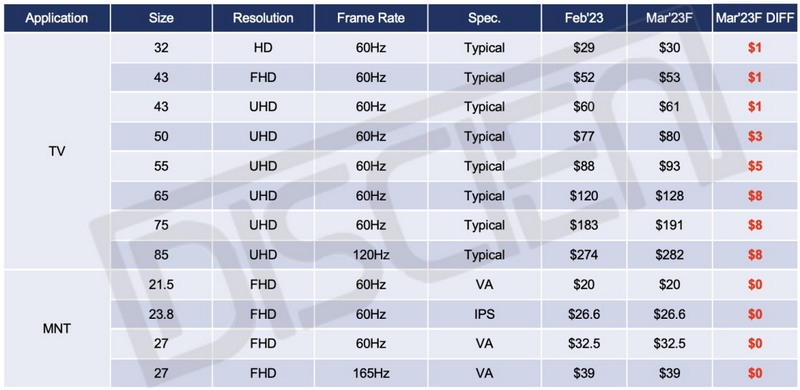Click the 165Hz frame rate cell
This screenshot has height=390, width=800.
tap(371, 373)
